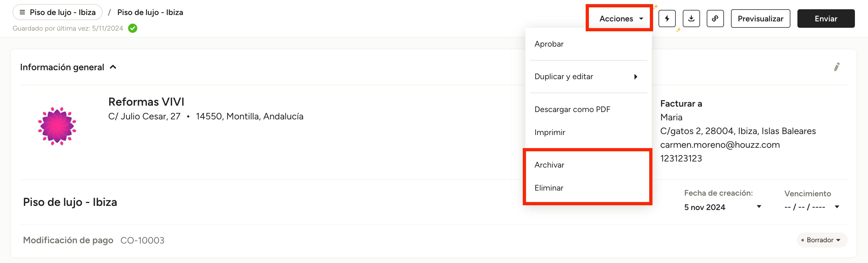868x263 pixels.
Task: Open the hamburger menu beside Piso de lujo
Action: pyautogui.click(x=22, y=12)
